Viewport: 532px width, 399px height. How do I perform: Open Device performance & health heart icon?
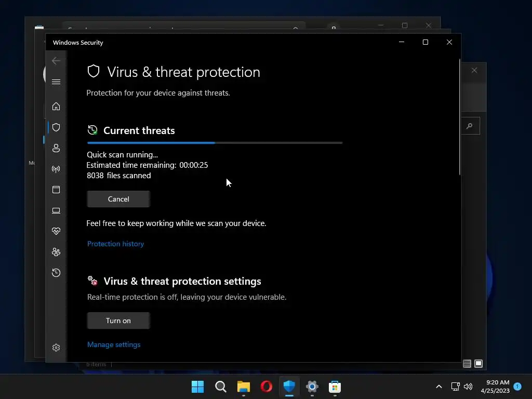click(56, 231)
